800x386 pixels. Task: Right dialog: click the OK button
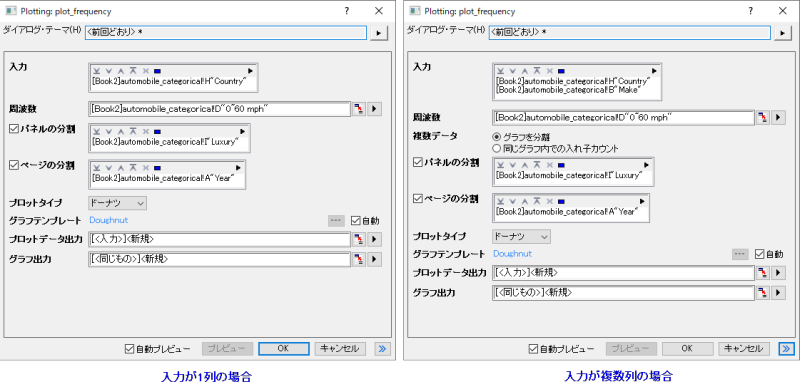687,349
